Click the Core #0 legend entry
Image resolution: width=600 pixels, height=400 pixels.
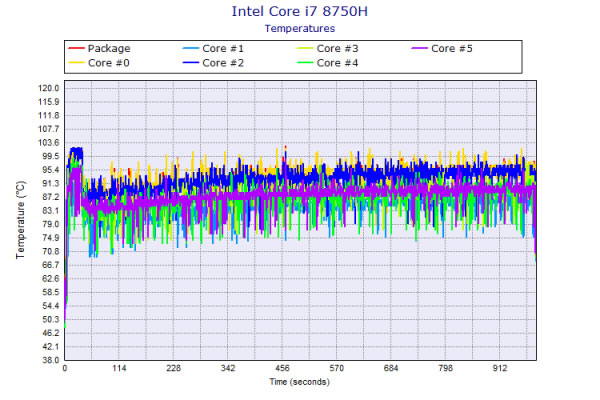click(x=99, y=63)
